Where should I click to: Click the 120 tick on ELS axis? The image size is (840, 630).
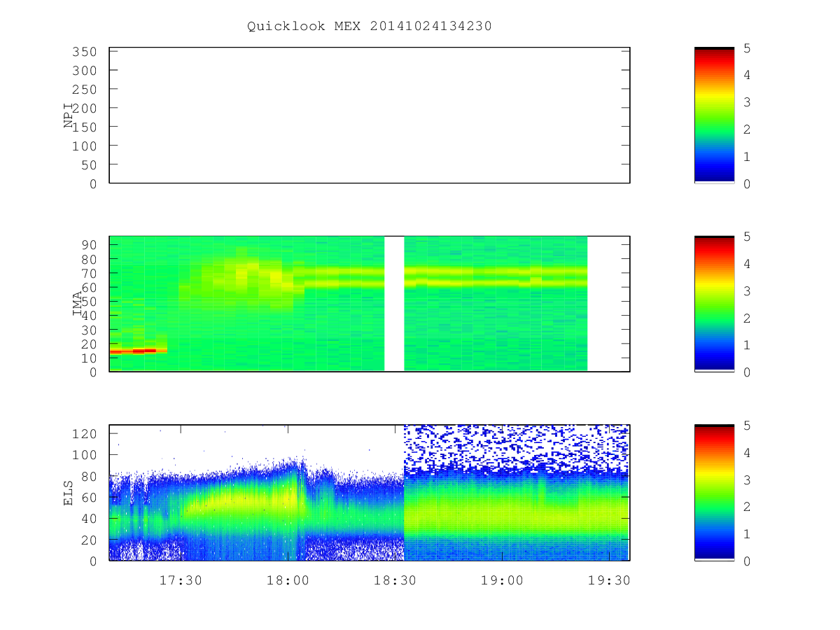click(x=85, y=433)
